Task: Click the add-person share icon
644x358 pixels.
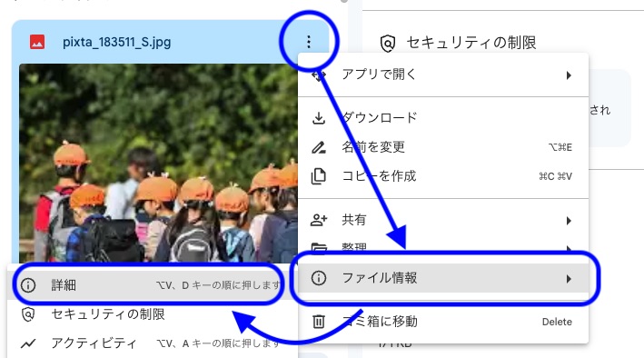Action: 319,220
